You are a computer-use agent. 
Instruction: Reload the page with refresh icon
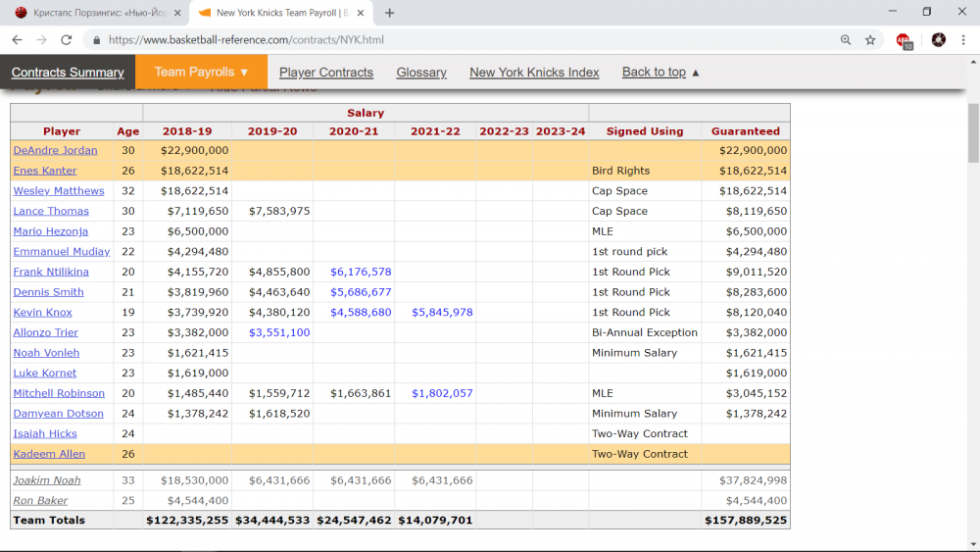click(67, 40)
